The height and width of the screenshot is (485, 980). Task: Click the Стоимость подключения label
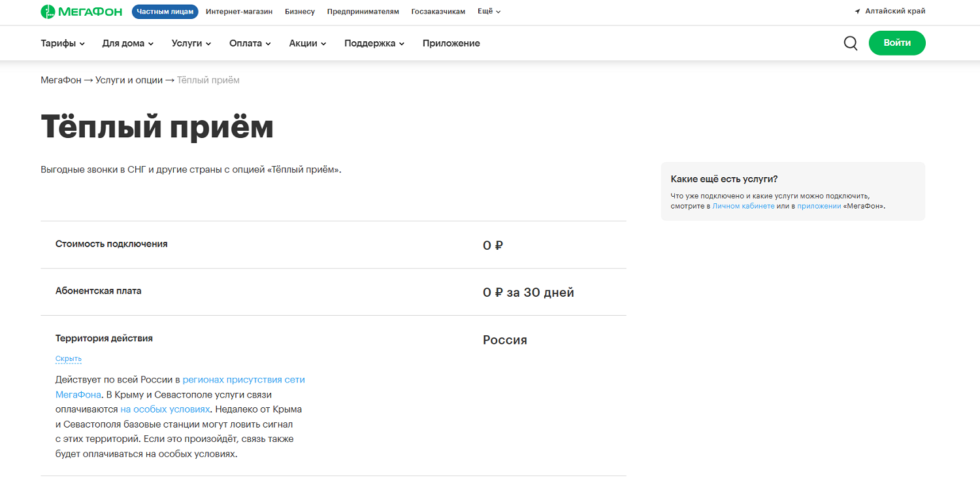coord(112,244)
